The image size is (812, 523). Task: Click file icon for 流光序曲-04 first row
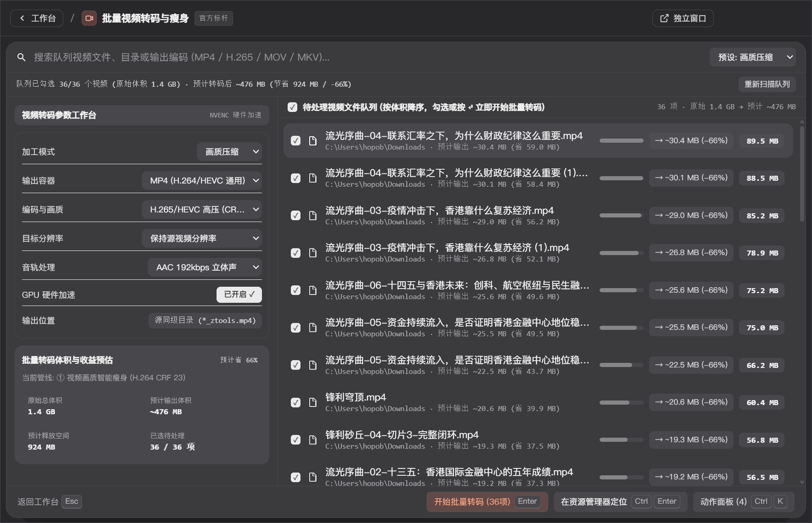[313, 141]
